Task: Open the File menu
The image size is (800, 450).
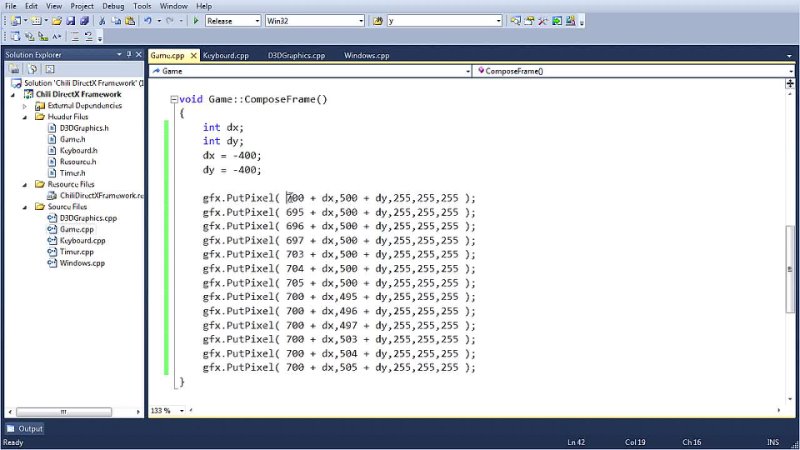Action: [x=10, y=6]
